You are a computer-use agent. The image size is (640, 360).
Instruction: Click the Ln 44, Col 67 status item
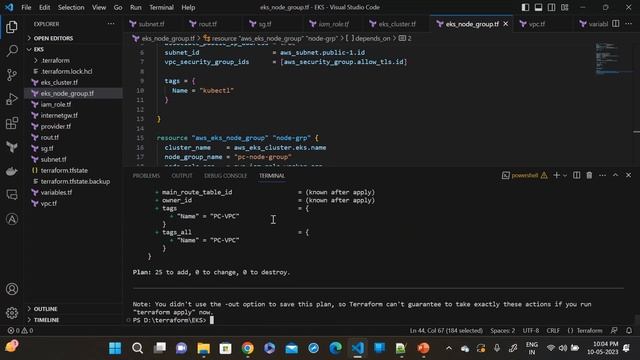[x=446, y=331]
